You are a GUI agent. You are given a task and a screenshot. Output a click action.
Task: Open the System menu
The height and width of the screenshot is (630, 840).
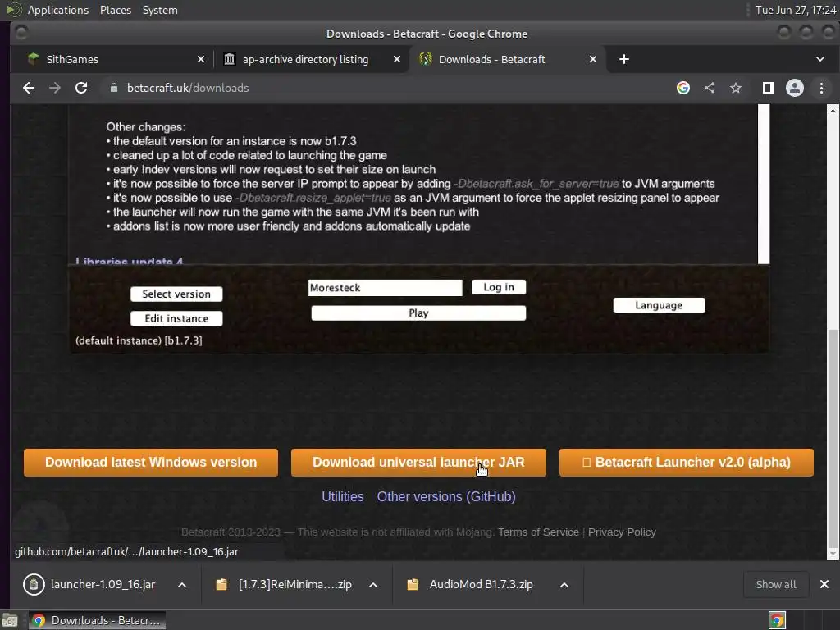[160, 10]
